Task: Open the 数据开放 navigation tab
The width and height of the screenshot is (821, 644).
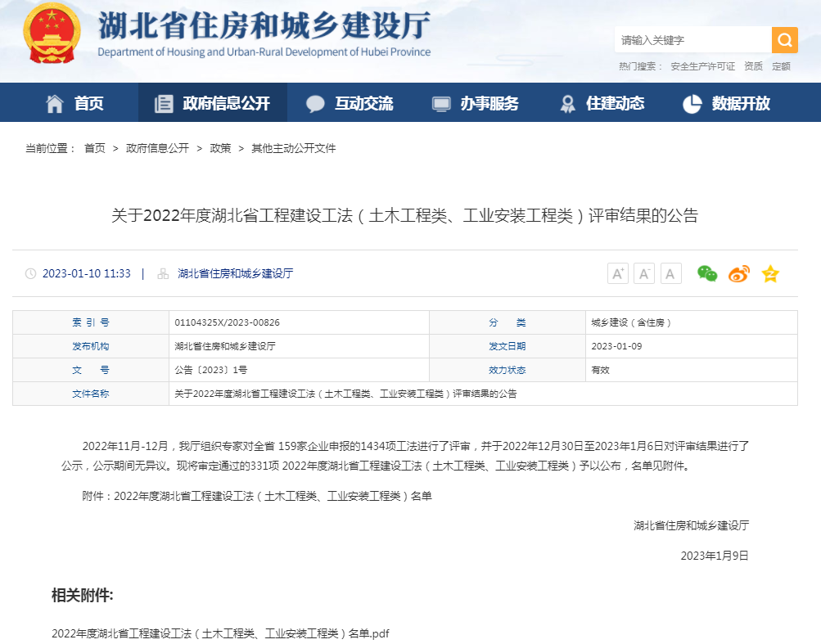Action: point(727,103)
